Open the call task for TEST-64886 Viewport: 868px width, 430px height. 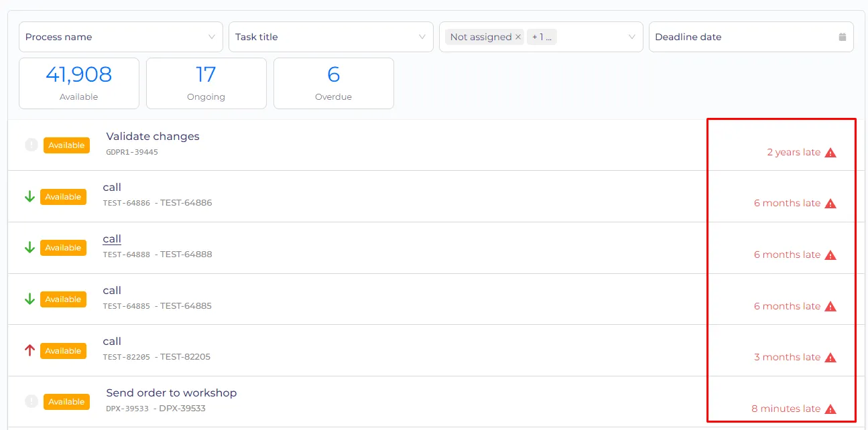(x=112, y=188)
